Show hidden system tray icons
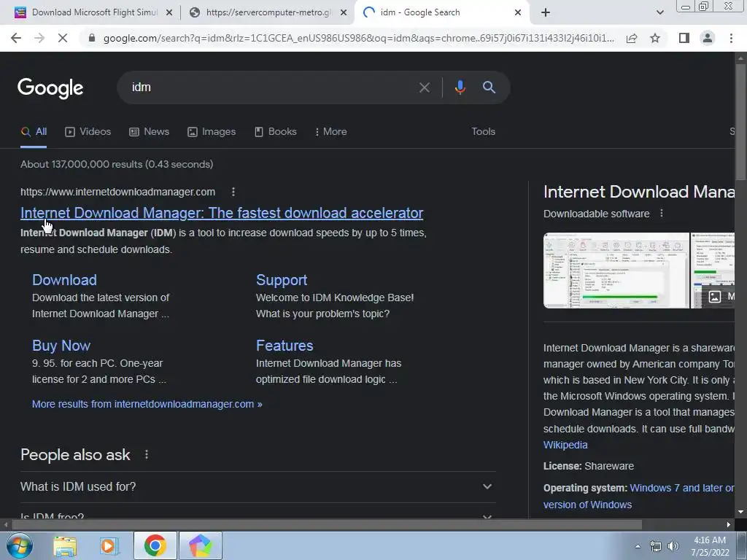 click(x=638, y=546)
